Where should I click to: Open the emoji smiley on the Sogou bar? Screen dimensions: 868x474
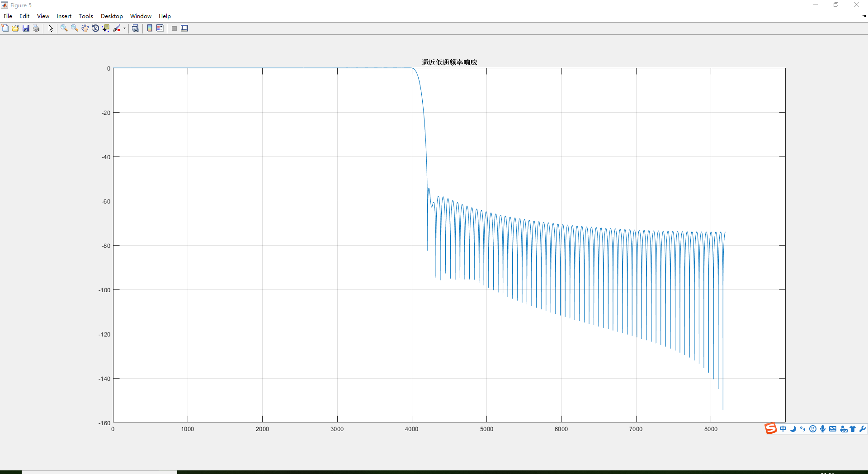click(812, 429)
